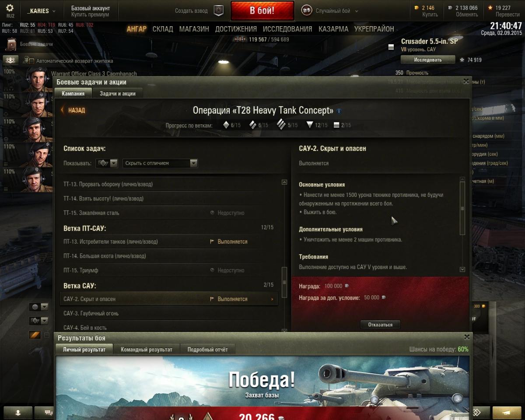Open the vehicle type filter dropdown

(107, 163)
